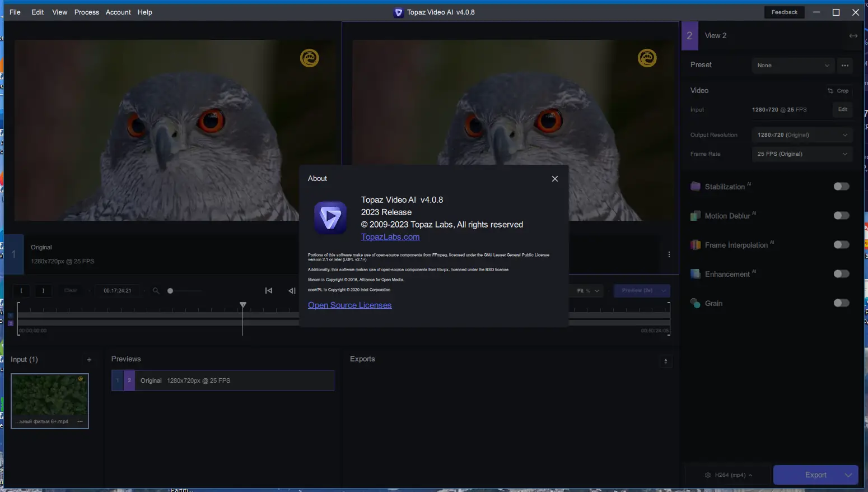868x492 pixels.
Task: Open the Frame Interpolation AI icon
Action: coord(696,244)
